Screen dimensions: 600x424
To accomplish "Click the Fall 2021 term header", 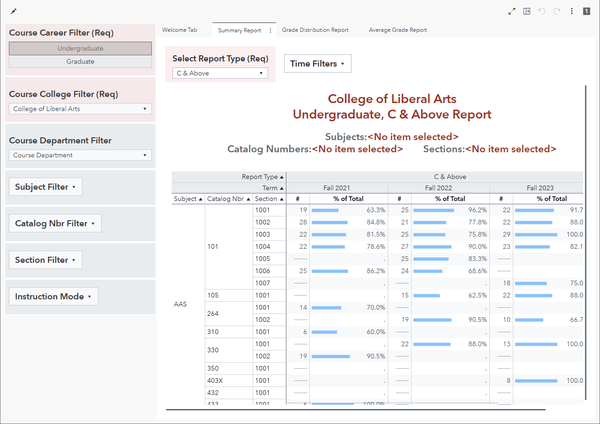I will click(x=337, y=188).
